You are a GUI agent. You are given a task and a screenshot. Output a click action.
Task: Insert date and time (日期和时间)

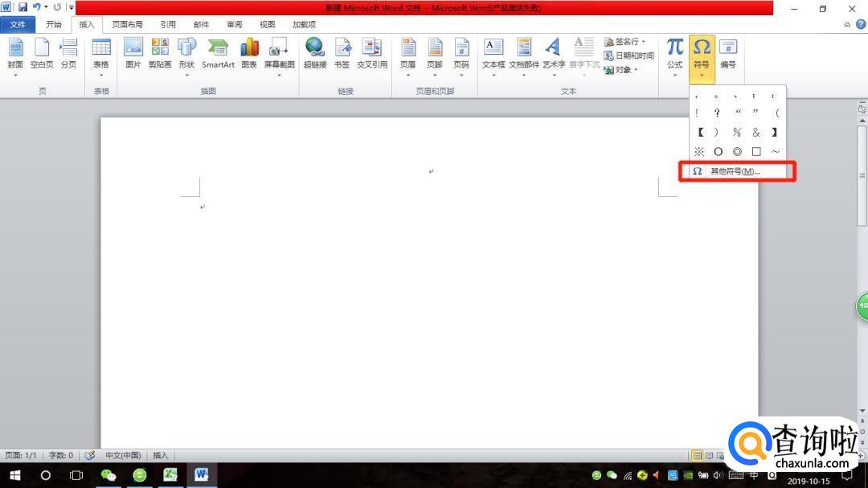[x=628, y=55]
